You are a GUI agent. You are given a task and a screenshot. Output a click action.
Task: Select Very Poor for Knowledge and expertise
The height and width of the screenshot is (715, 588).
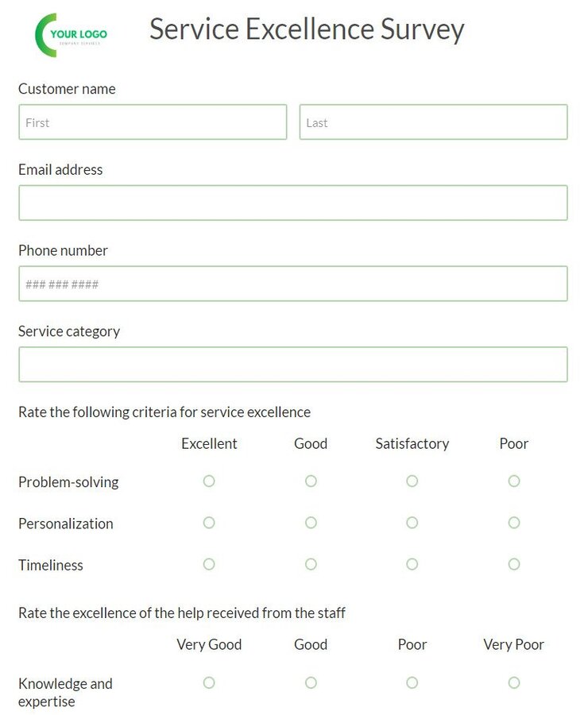click(x=514, y=682)
